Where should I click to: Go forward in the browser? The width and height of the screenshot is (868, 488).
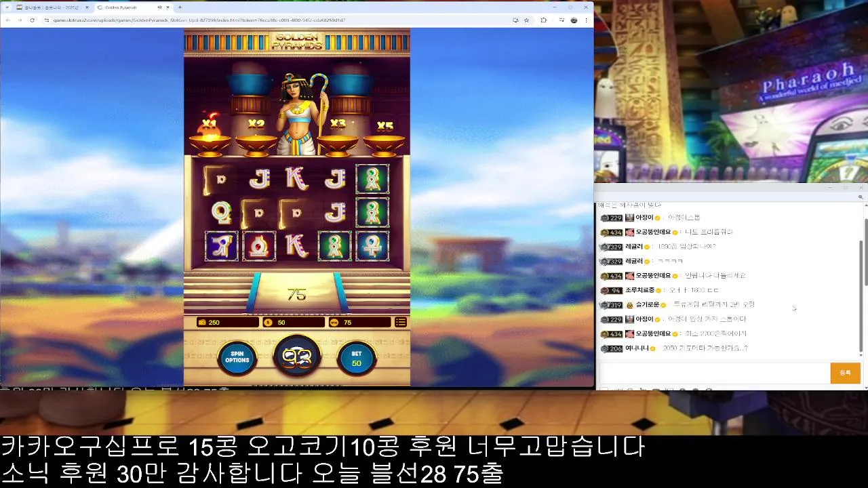coord(20,20)
